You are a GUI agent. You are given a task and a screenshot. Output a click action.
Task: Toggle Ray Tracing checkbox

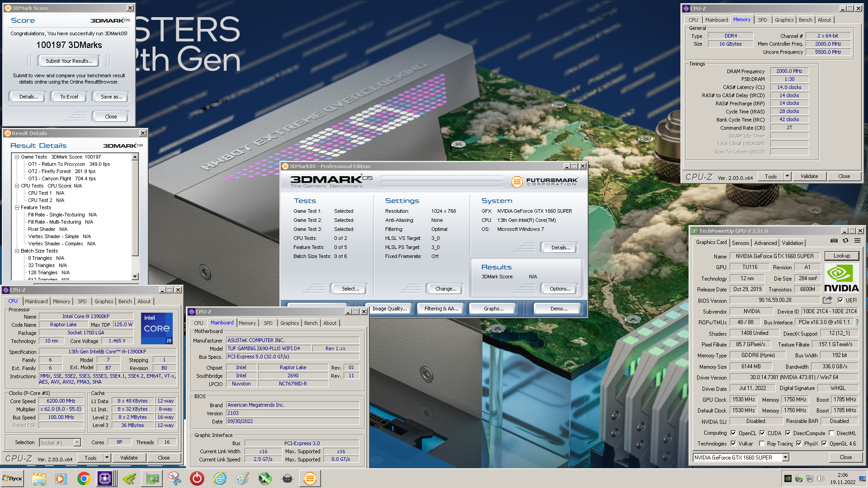tap(762, 443)
